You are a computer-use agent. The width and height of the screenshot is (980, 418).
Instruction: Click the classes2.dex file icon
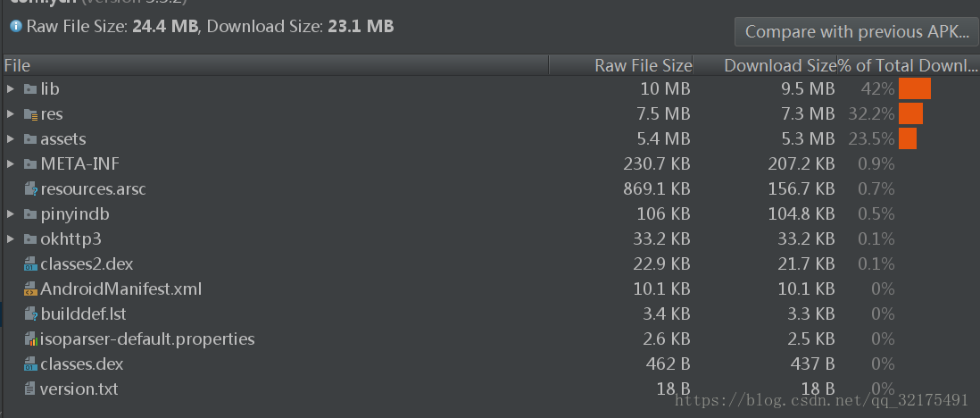[x=30, y=264]
